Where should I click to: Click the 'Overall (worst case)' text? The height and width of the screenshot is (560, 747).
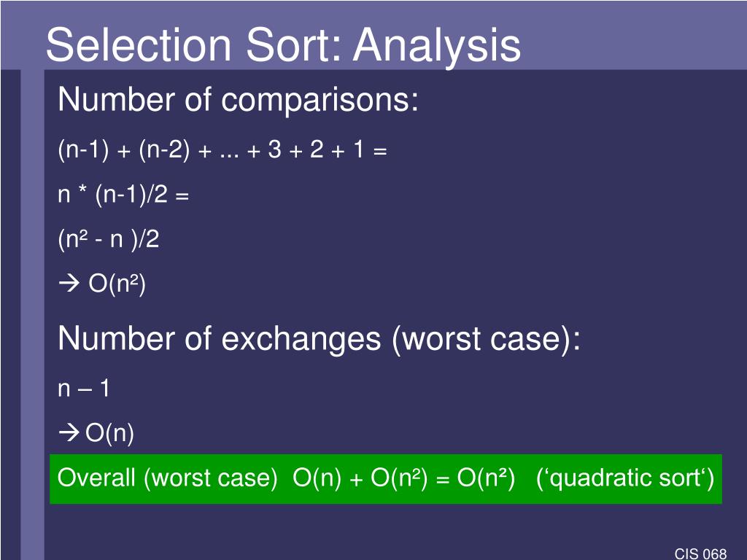pos(167,478)
